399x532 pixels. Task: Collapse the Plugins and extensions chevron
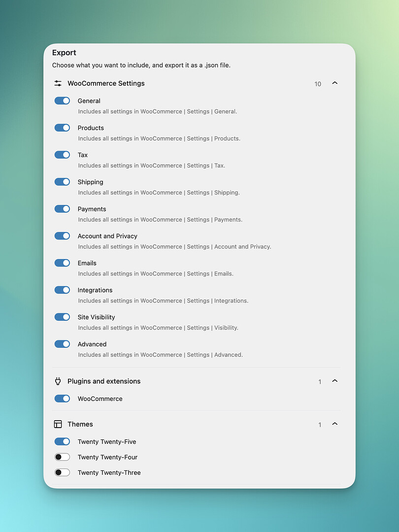(x=335, y=381)
